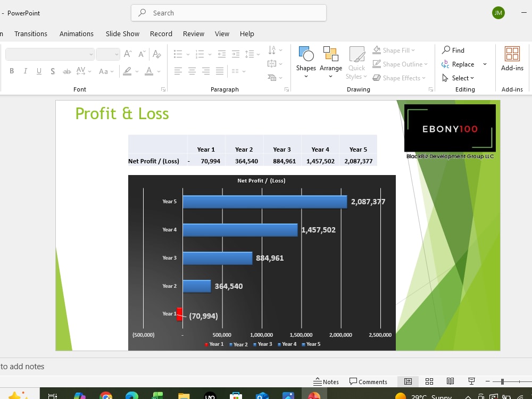Justify the text
This screenshot has width=532, height=399.
pos(220,71)
